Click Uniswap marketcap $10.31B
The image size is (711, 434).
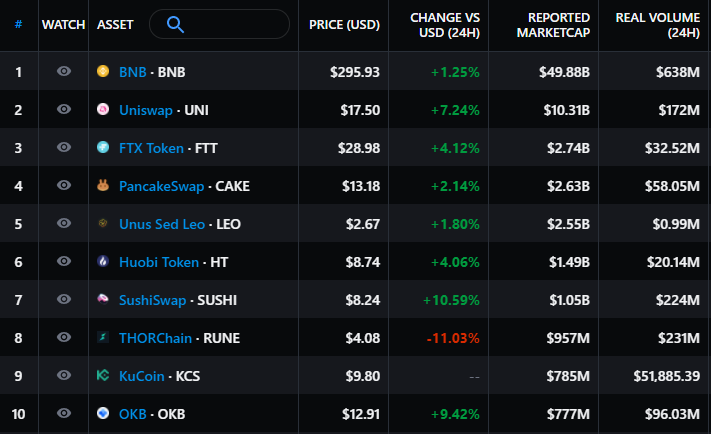[567, 110]
